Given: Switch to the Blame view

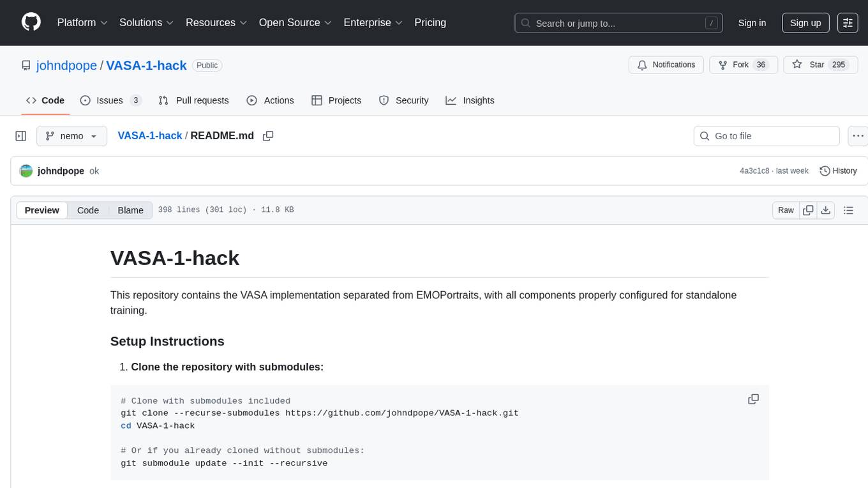Looking at the screenshot, I should (x=130, y=210).
